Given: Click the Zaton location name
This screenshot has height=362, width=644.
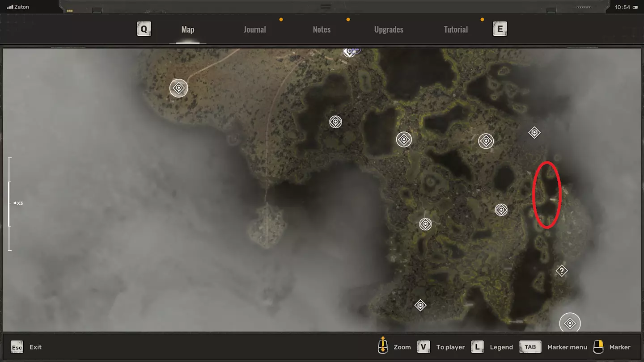Looking at the screenshot, I should pos(22,7).
